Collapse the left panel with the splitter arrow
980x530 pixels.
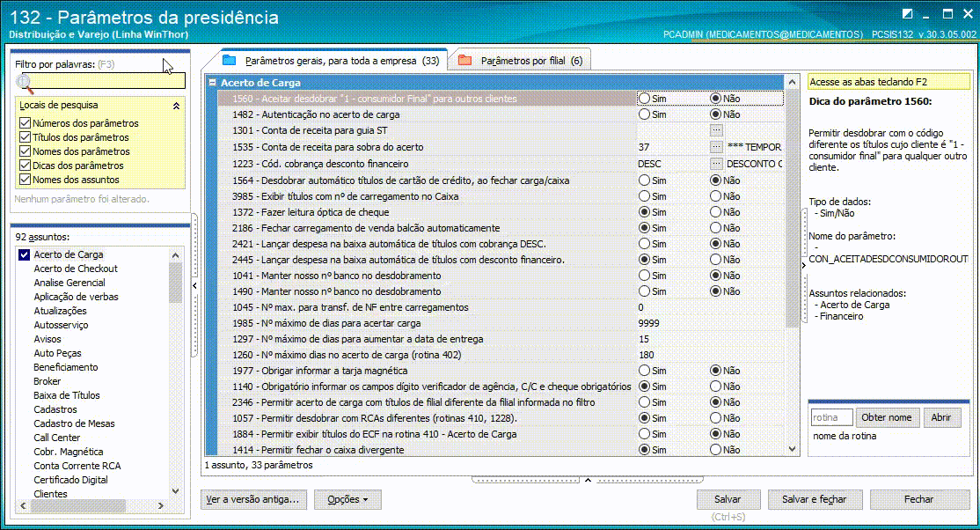click(x=194, y=285)
